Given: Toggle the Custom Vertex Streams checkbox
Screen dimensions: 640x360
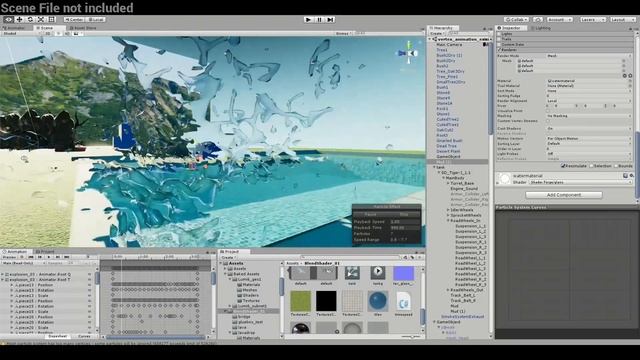Looking at the screenshot, I should 549,121.
